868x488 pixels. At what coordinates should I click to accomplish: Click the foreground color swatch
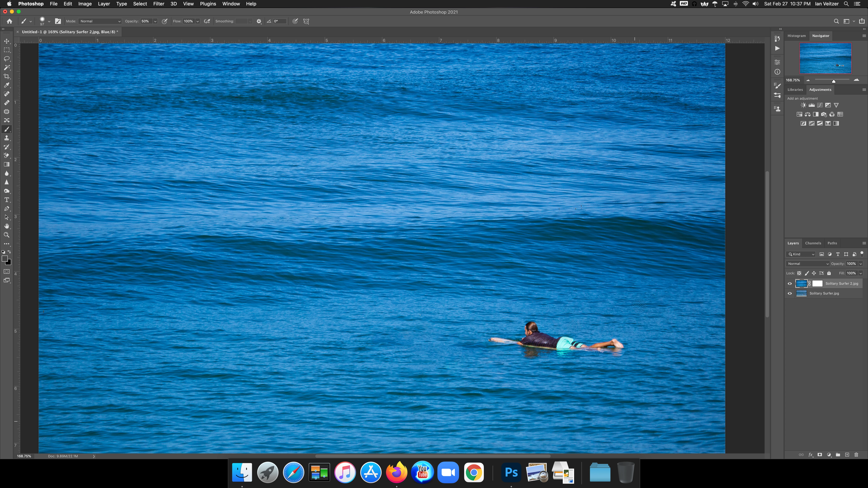(5, 259)
